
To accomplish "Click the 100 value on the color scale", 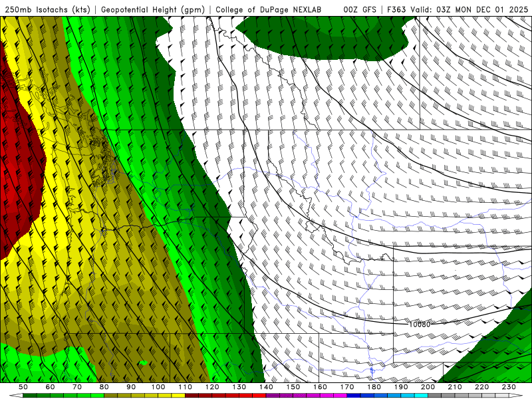I will pos(158,387).
